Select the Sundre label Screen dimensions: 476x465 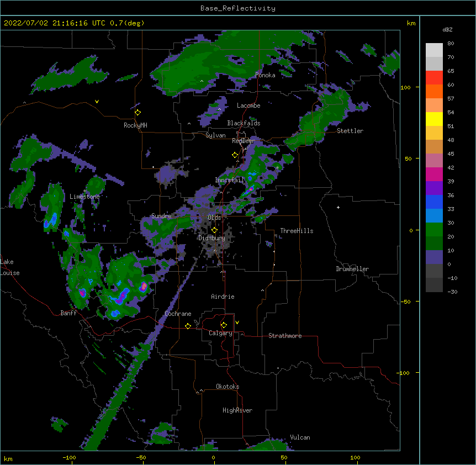click(x=161, y=216)
